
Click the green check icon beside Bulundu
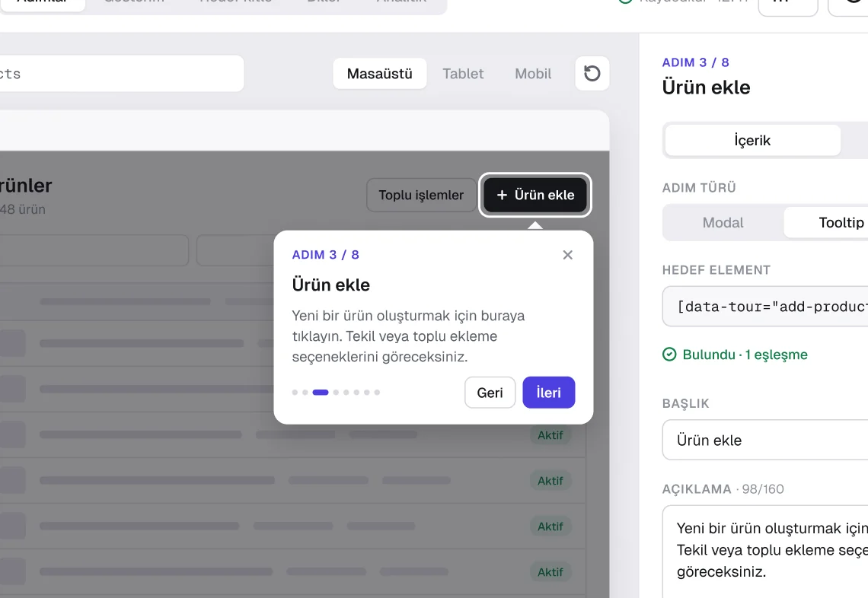(669, 355)
